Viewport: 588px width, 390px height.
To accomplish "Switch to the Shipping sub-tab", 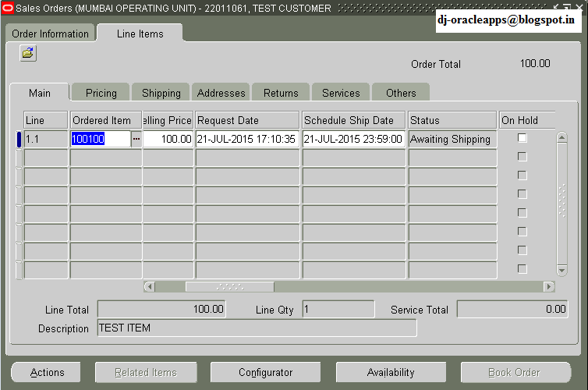I will tap(161, 93).
